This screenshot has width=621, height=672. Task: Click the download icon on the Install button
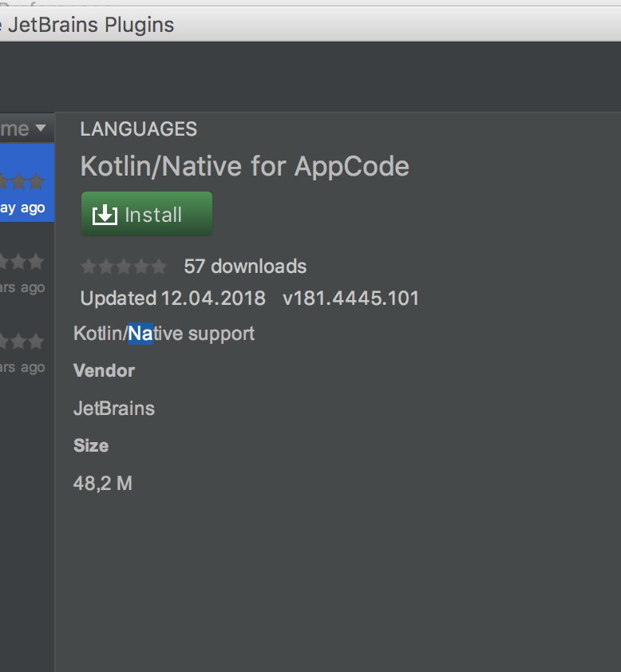(x=105, y=214)
